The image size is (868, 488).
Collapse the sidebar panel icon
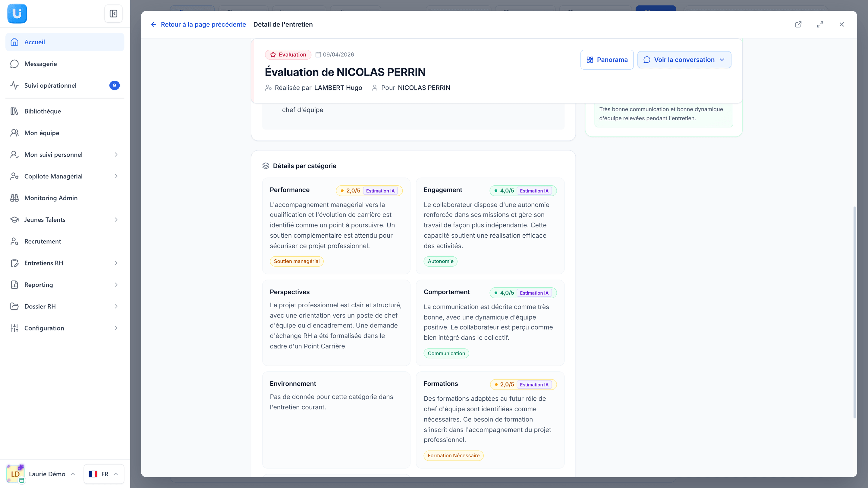click(113, 14)
